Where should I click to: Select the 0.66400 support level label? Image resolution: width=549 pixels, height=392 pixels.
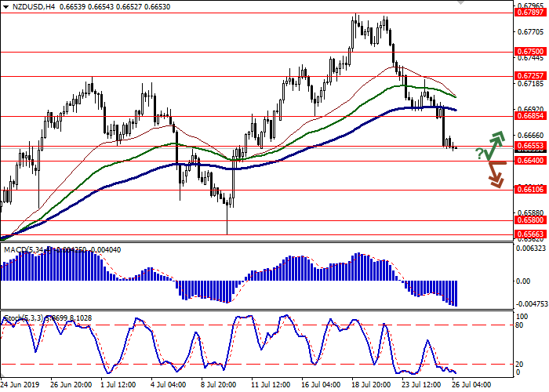tap(530, 161)
